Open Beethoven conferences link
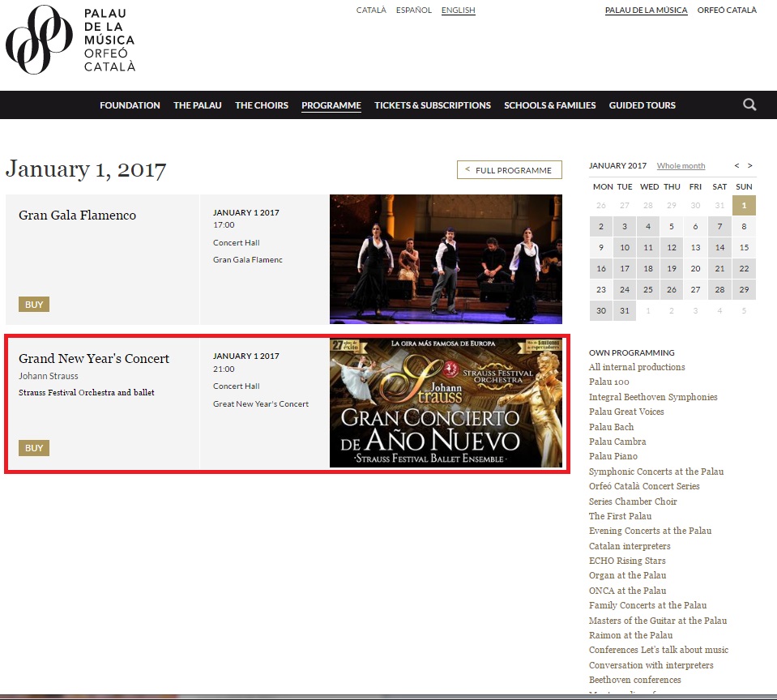The image size is (777, 700). tap(634, 680)
